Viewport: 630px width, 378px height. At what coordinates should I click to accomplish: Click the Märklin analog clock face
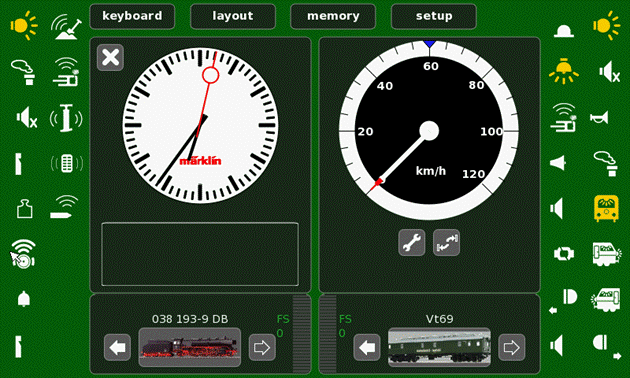[200, 125]
